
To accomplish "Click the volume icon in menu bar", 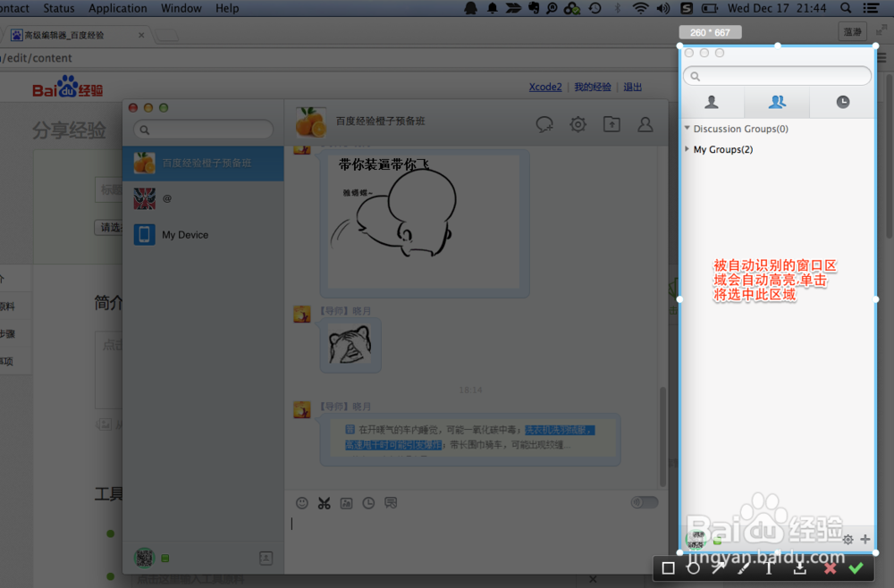I will pyautogui.click(x=663, y=8).
